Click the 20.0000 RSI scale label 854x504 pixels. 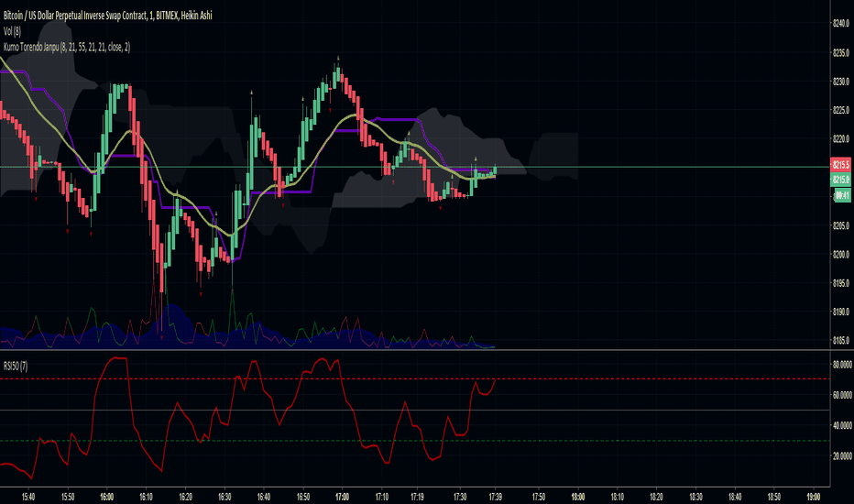(x=842, y=456)
